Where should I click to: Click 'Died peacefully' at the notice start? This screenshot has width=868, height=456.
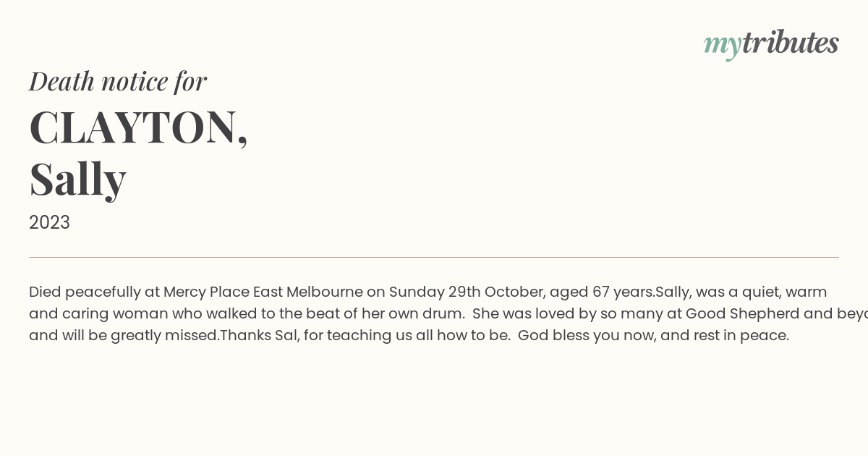point(85,292)
